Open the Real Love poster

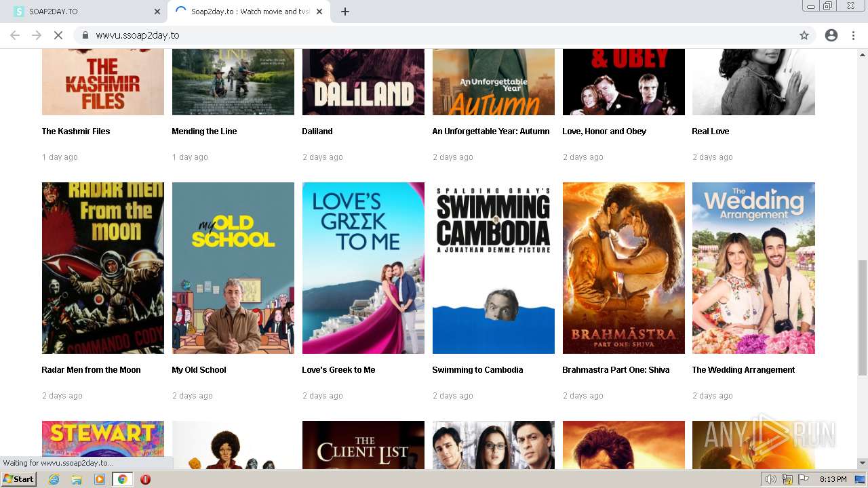753,82
